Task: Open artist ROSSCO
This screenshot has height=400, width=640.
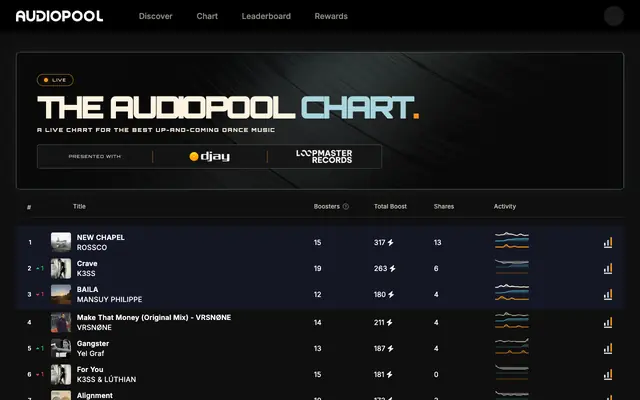Action: pyautogui.click(x=92, y=248)
